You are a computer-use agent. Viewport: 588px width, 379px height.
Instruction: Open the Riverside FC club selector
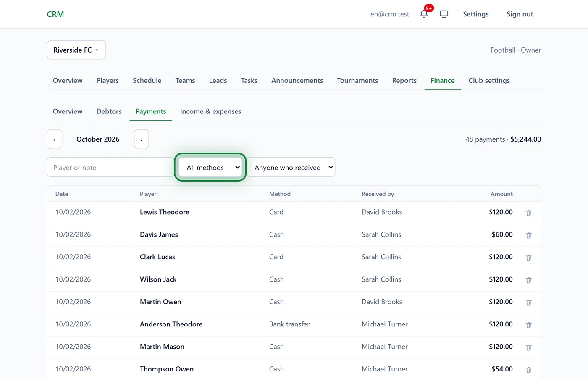click(x=76, y=50)
